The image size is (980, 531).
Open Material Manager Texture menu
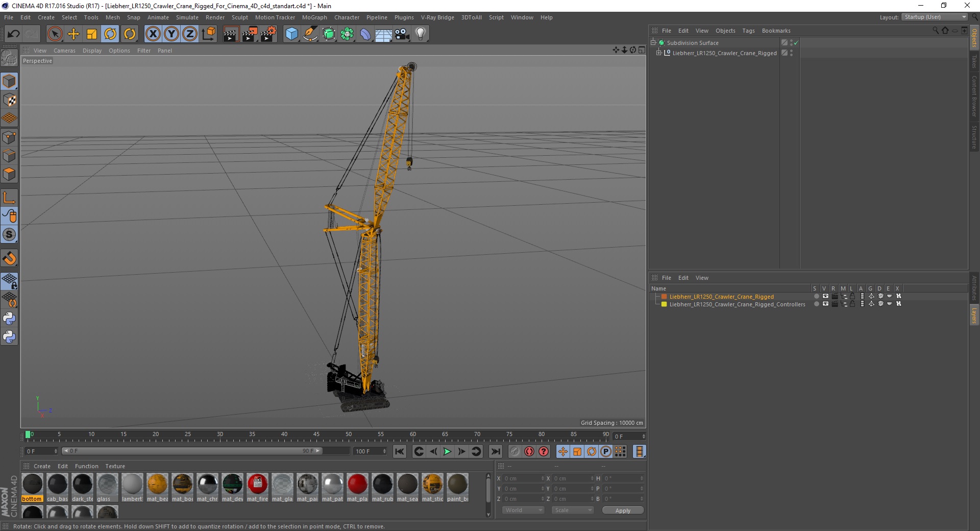[115, 466]
